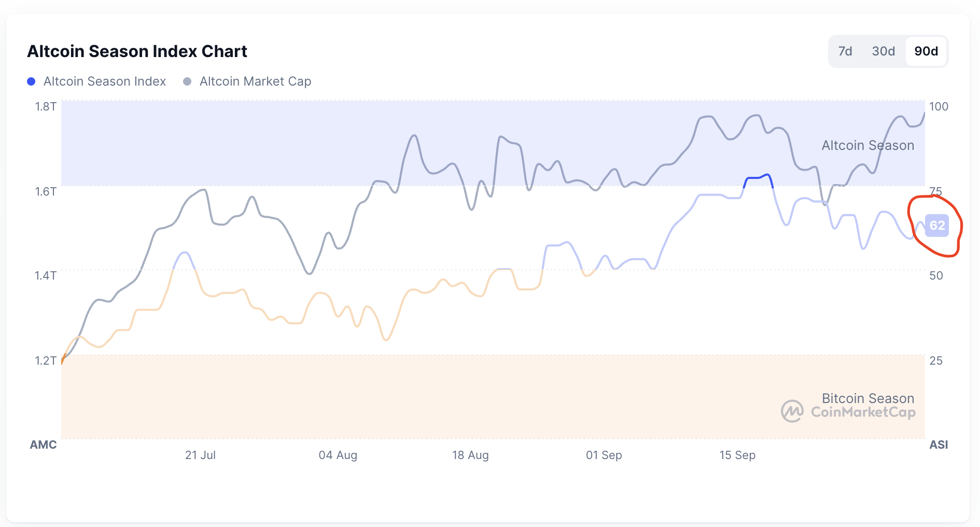
Task: Click the 21 Jul date marker
Action: pos(200,455)
